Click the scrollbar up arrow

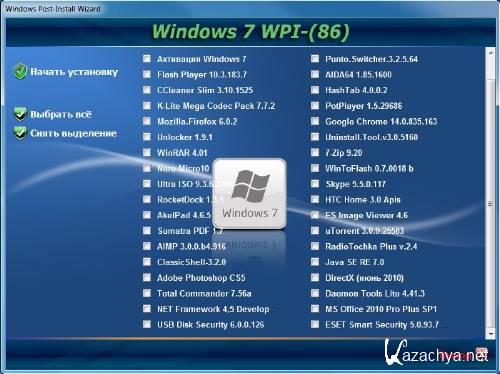490,52
